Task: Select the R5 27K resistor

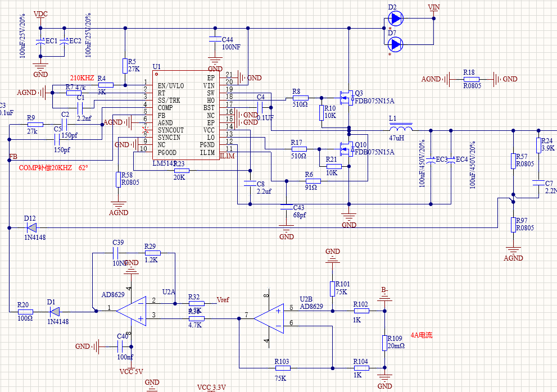Action: (124, 65)
